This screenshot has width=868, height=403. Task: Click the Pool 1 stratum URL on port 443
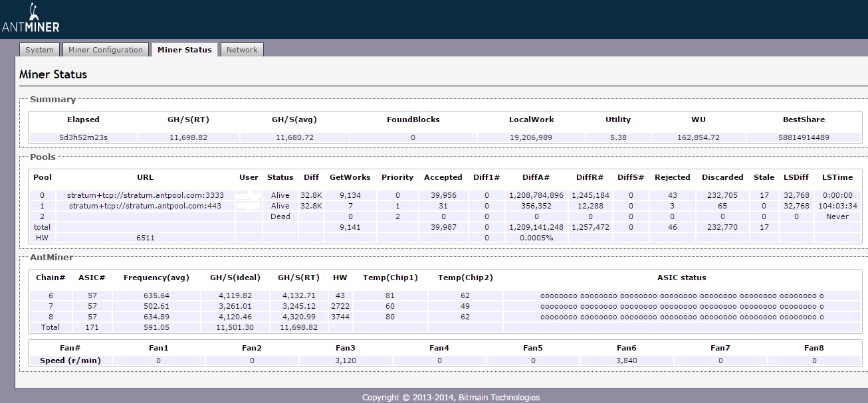146,206
